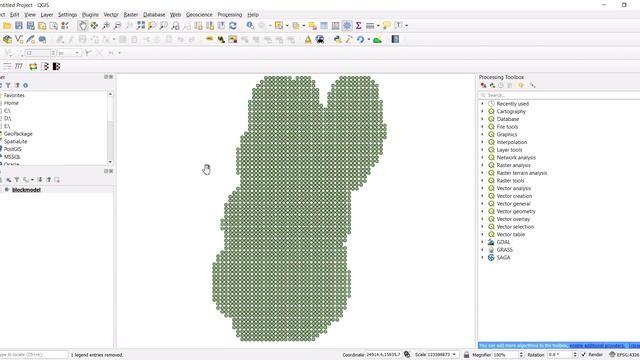The width and height of the screenshot is (640, 360).
Task: Filter browser panel funnel icon
Action: [8, 85]
